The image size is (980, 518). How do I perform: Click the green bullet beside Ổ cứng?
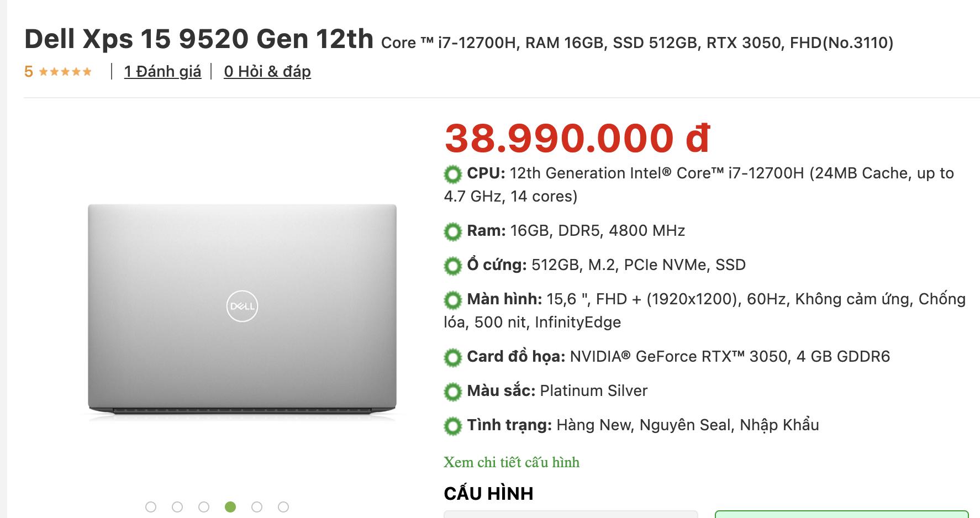click(x=452, y=266)
